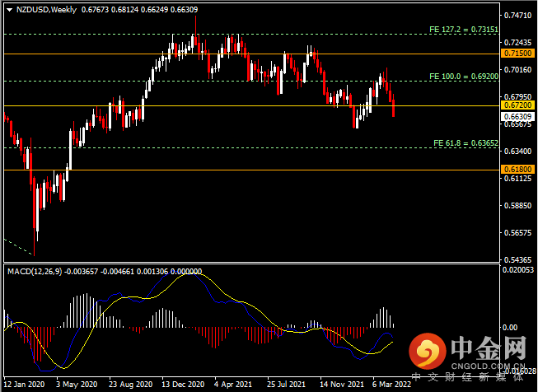This screenshot has height=392, width=538.
Task: Click the 0.00 MACD zero level label
Action: [x=511, y=327]
